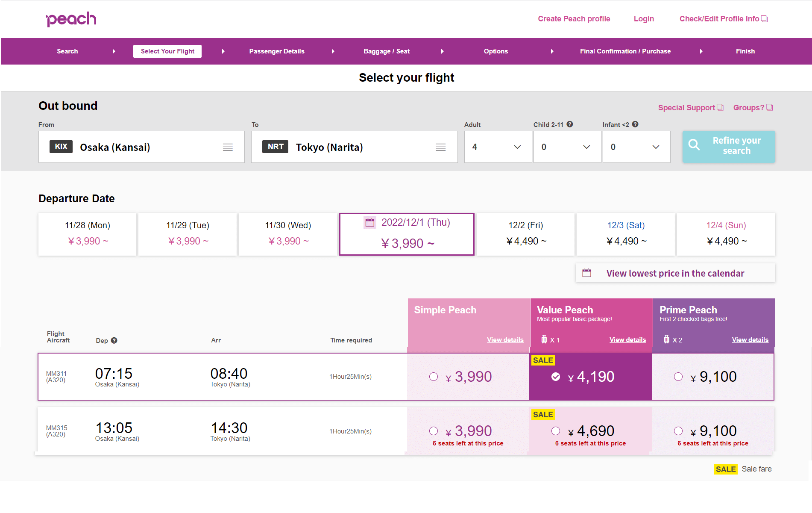Click flight number MM315 (A320)

pyautogui.click(x=56, y=431)
